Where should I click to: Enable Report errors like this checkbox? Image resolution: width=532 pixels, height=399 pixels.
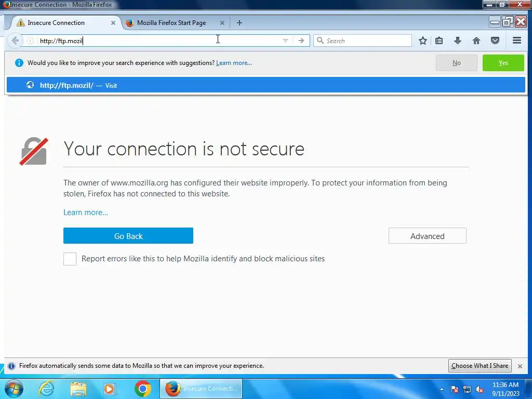coord(70,259)
